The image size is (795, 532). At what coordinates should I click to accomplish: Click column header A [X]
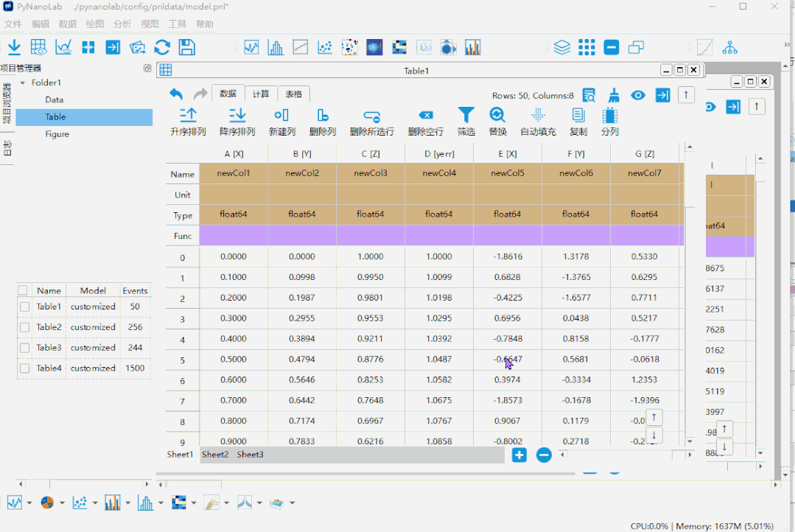tap(234, 154)
